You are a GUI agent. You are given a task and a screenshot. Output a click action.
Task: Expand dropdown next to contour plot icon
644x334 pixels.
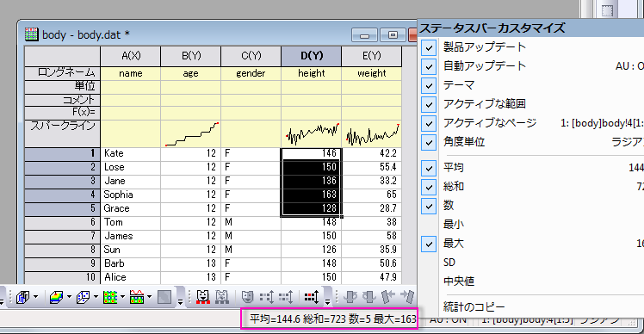(x=122, y=297)
